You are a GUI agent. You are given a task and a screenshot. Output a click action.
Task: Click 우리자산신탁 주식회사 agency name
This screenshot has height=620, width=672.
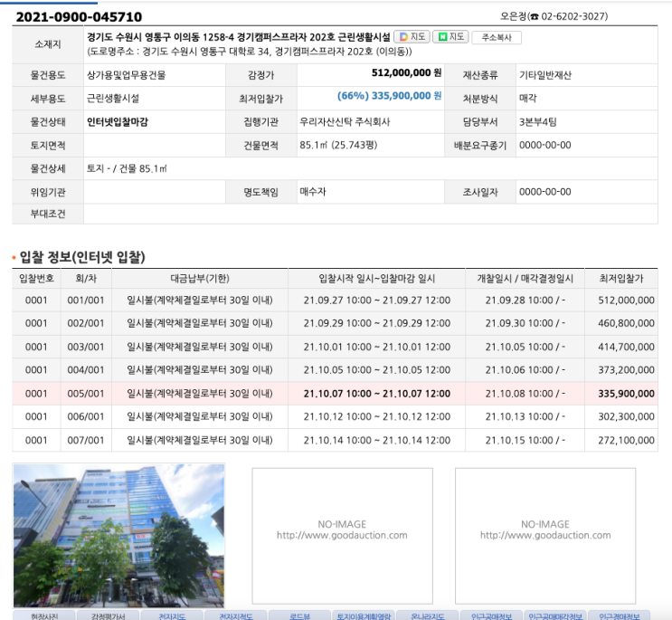345,122
